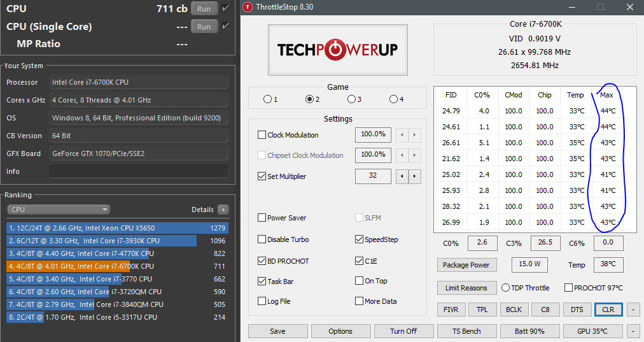The width and height of the screenshot is (644, 342).
Task: Click the Batt 90% button
Action: pyautogui.click(x=529, y=331)
